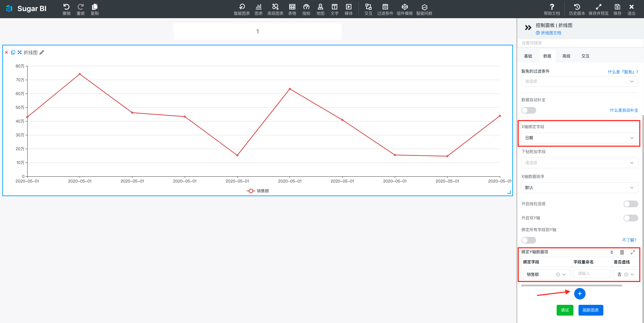Open the 智能问数 smart query tool

pos(424,9)
